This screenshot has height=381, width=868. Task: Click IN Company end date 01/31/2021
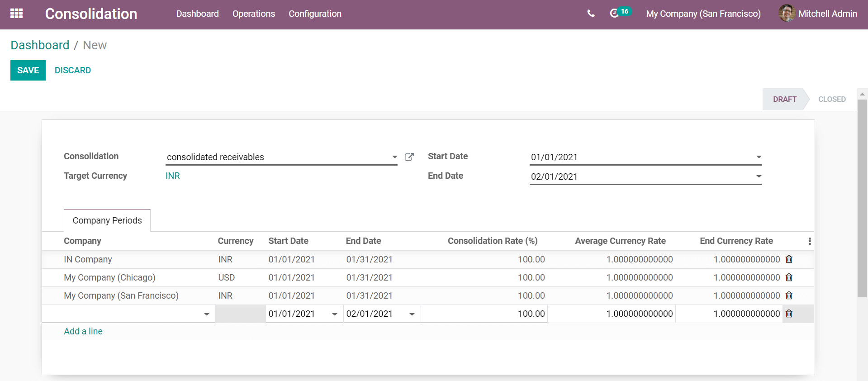[369, 259]
